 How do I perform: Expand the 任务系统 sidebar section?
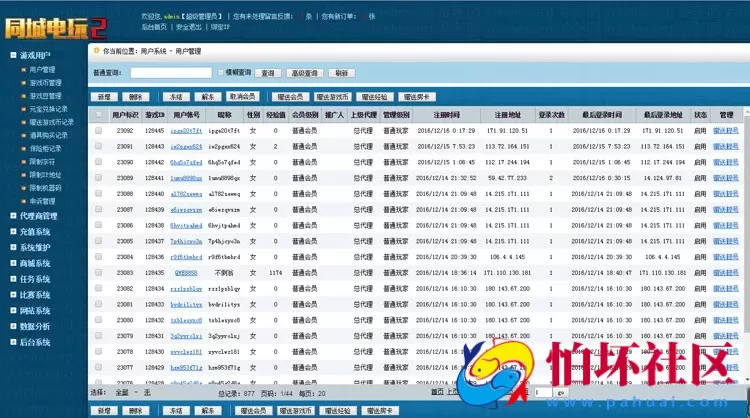coord(13,279)
